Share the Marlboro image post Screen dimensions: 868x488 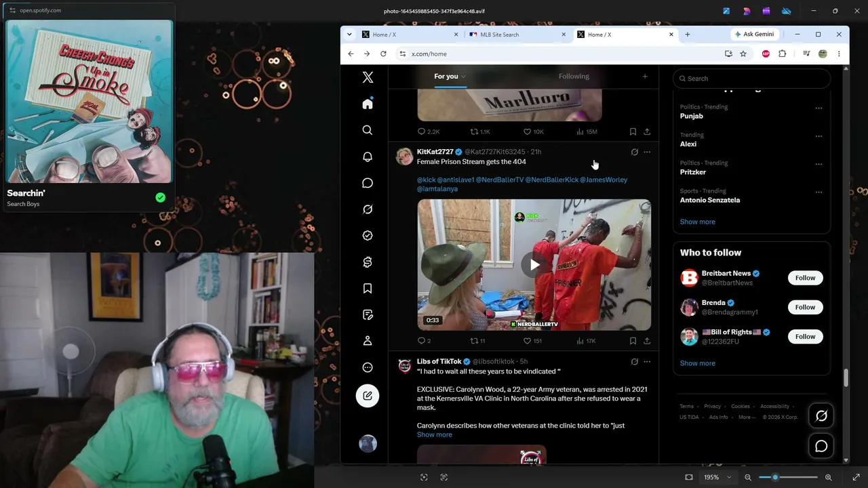click(x=647, y=131)
